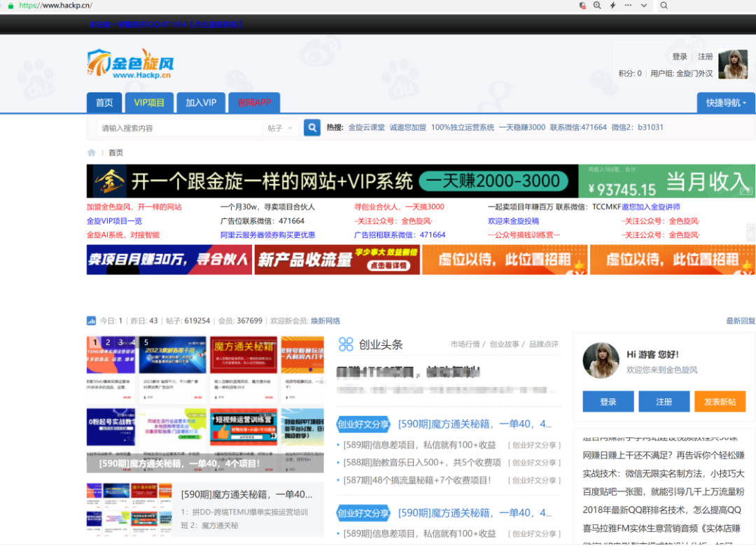Click the user avatar in header
Image resolution: width=756 pixels, height=546 pixels.
(x=733, y=64)
